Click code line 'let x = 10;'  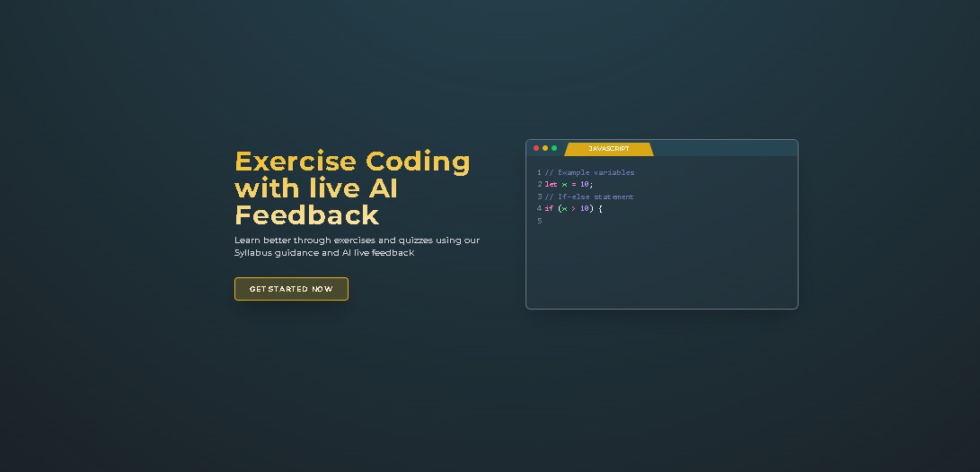[569, 185]
